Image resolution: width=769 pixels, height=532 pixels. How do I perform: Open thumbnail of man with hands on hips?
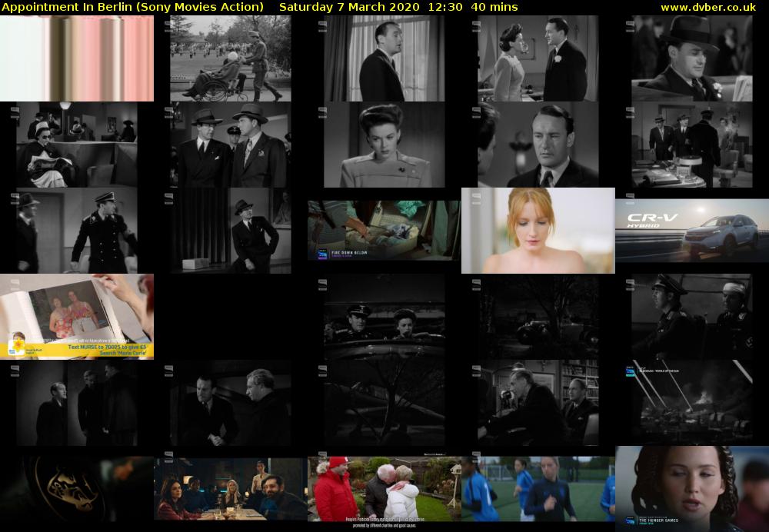(231, 231)
